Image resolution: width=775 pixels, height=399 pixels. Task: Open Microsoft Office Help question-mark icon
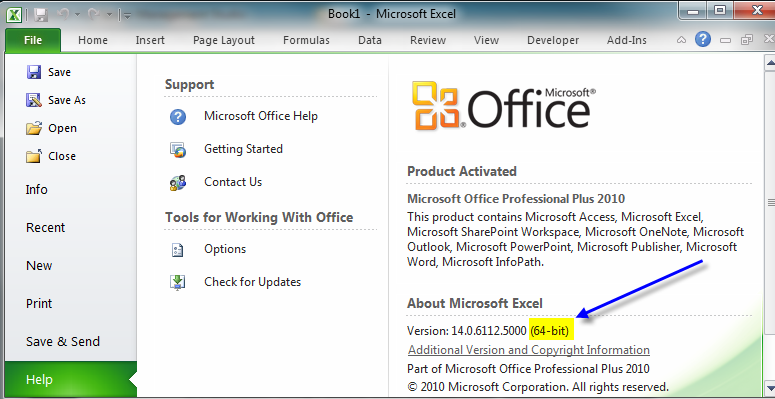[178, 117]
